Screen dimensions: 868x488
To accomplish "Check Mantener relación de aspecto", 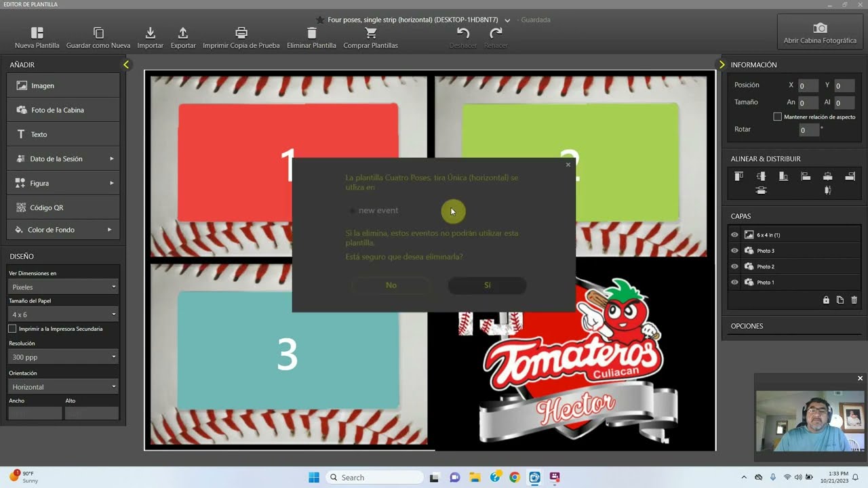I will click(x=777, y=117).
